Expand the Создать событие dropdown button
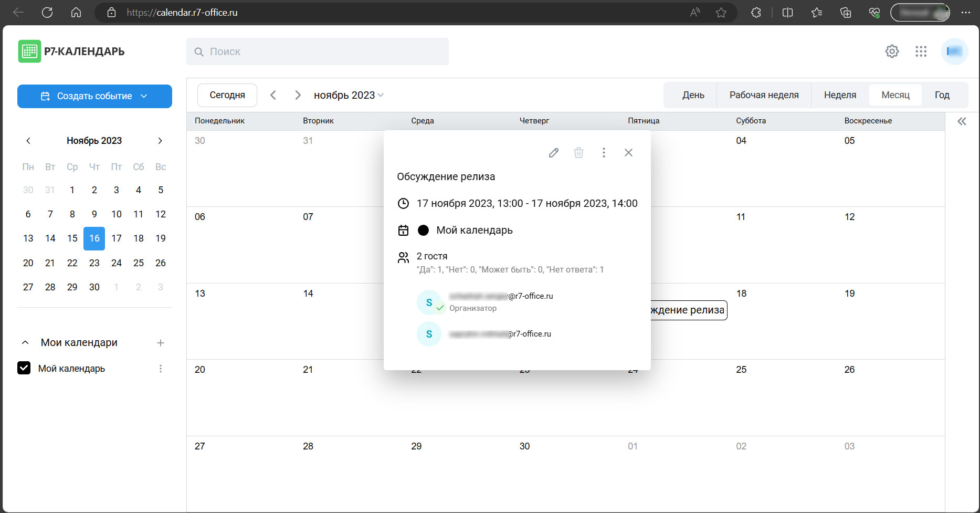This screenshot has width=980, height=513. point(144,96)
